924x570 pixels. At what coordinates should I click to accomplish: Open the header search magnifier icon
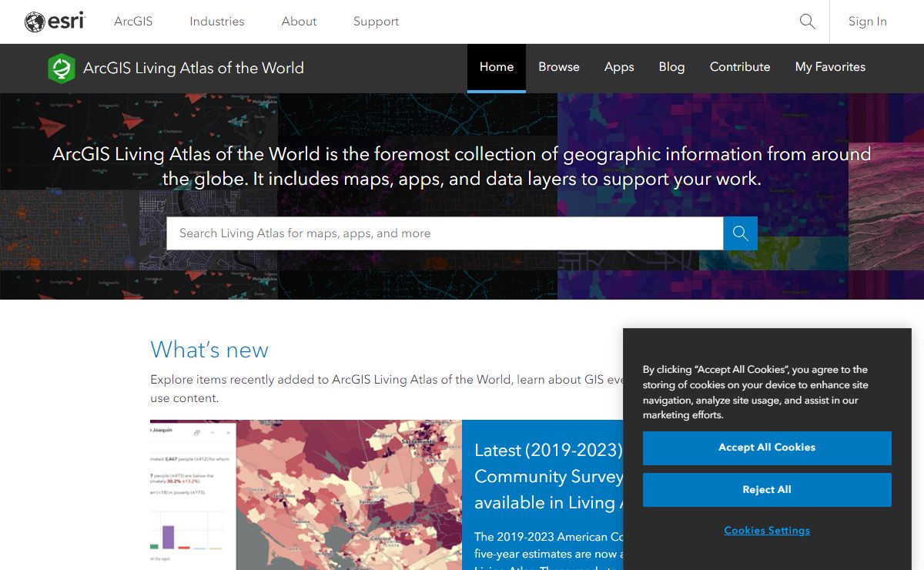pos(807,22)
